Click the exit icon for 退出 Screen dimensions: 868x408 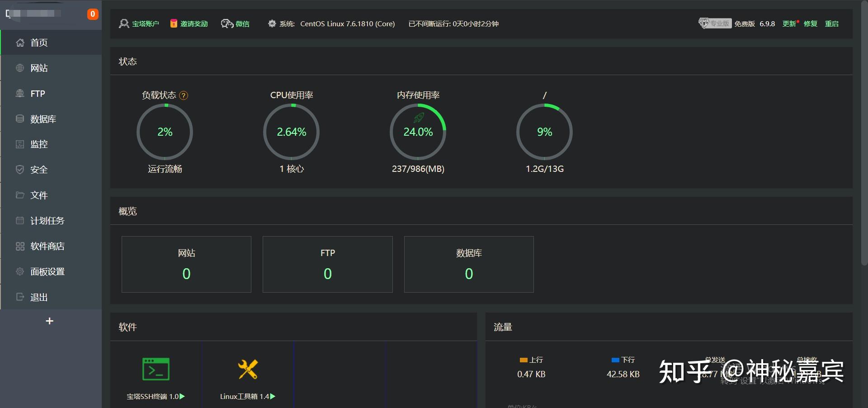pyautogui.click(x=20, y=297)
